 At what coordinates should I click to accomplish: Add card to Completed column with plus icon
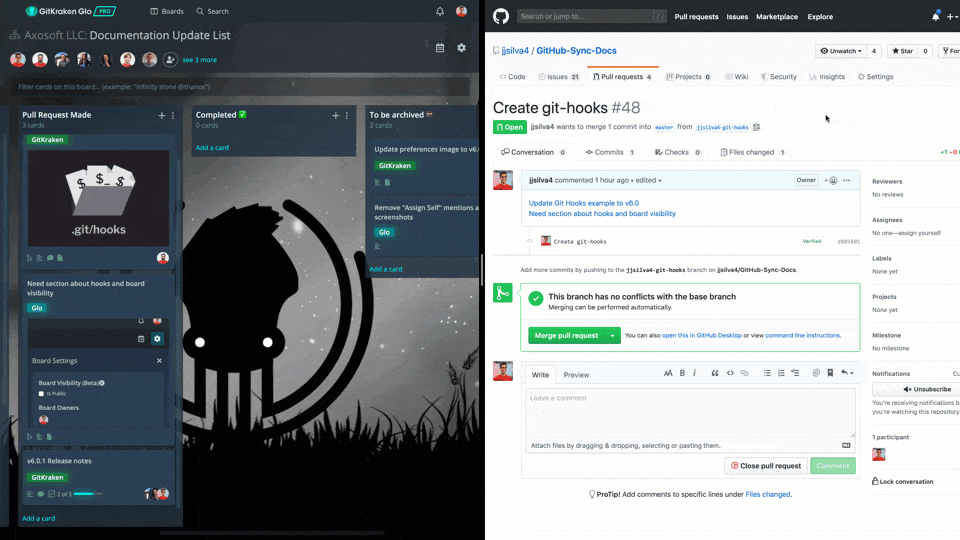coord(336,115)
